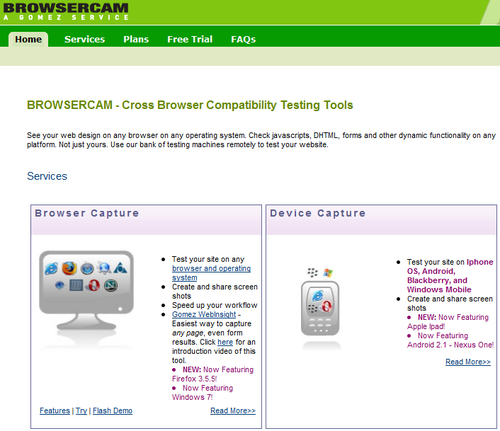Image resolution: width=500 pixels, height=431 pixels.
Task: Click the BlackBerry logo above phone
Action: coord(312,273)
